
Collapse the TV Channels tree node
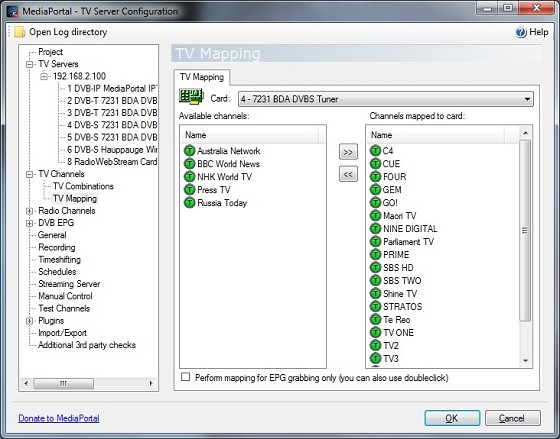point(30,174)
